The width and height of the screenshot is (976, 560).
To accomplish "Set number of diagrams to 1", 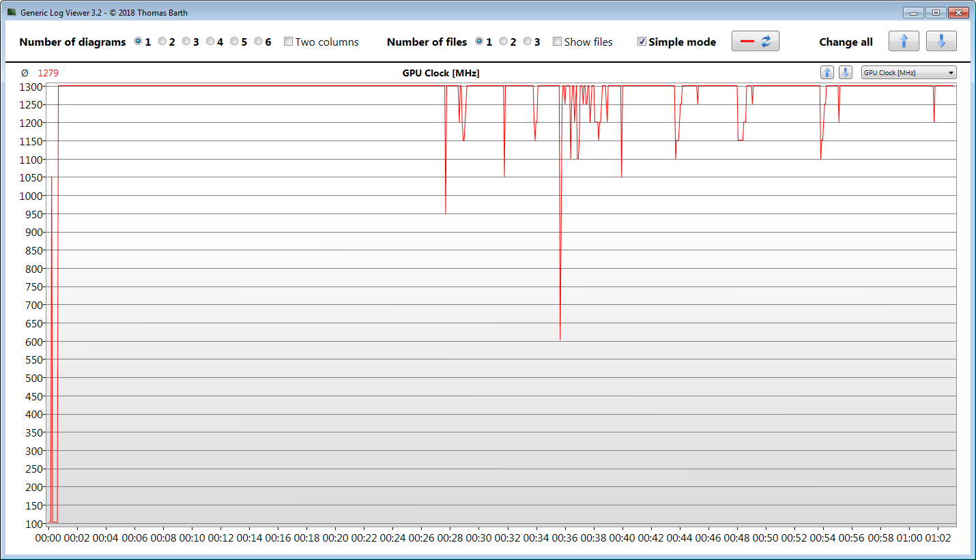I will pyautogui.click(x=139, y=42).
